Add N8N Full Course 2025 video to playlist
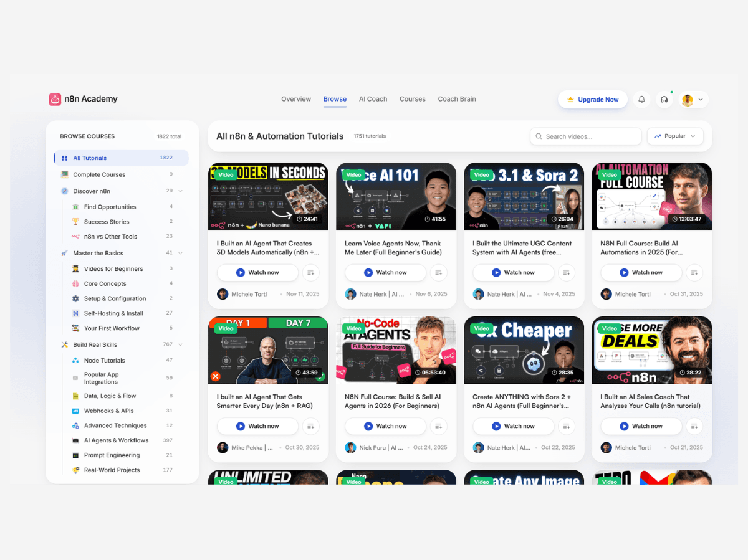The width and height of the screenshot is (748, 560). [x=694, y=272]
